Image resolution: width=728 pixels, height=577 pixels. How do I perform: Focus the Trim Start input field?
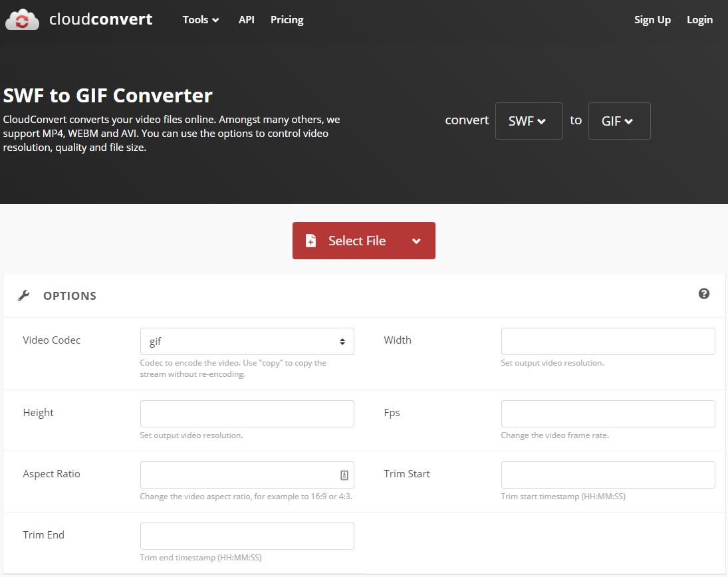[x=608, y=475]
